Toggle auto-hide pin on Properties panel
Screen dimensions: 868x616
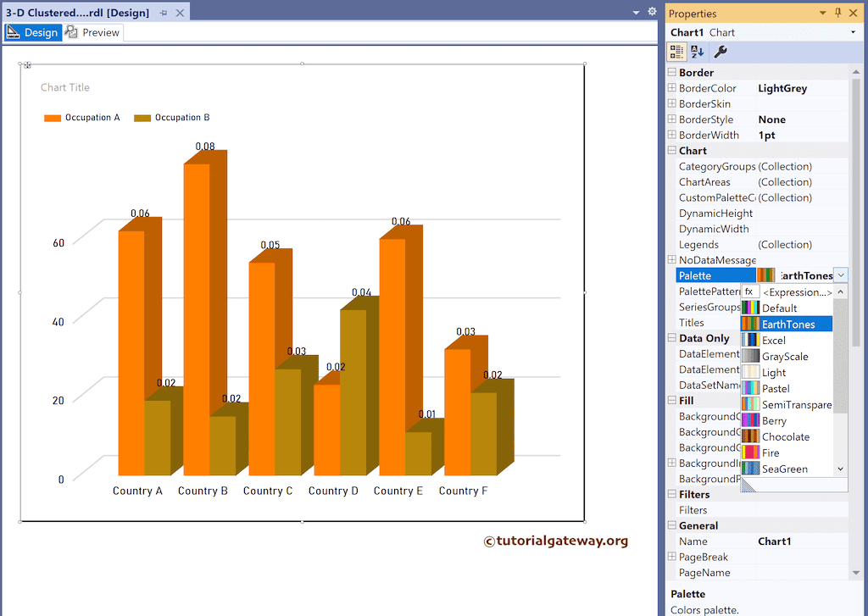837,13
